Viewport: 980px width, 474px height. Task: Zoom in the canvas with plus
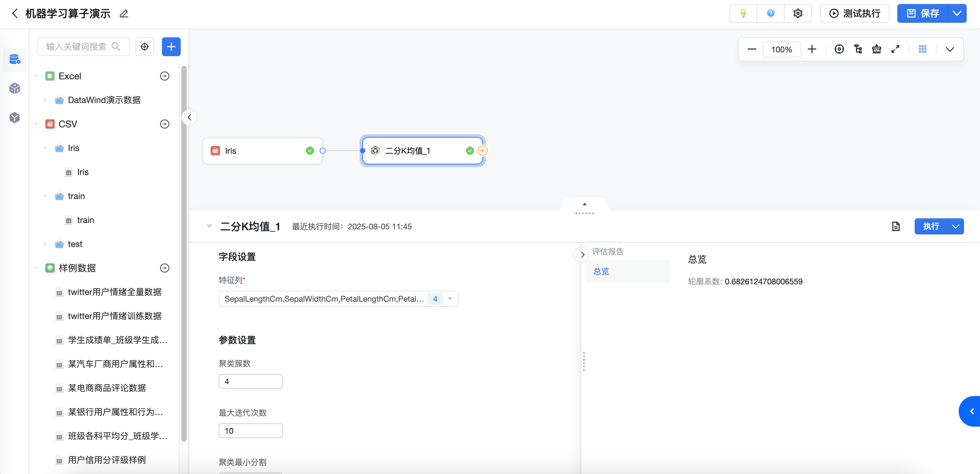812,49
